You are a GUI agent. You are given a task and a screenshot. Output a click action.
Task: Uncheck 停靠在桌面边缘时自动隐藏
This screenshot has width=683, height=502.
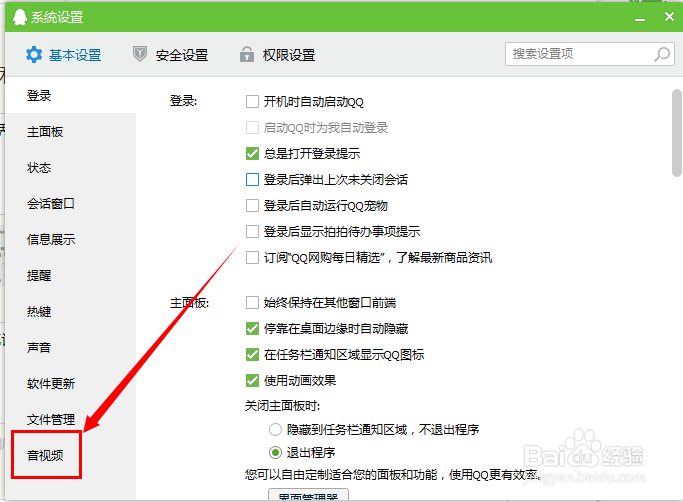[x=252, y=329]
